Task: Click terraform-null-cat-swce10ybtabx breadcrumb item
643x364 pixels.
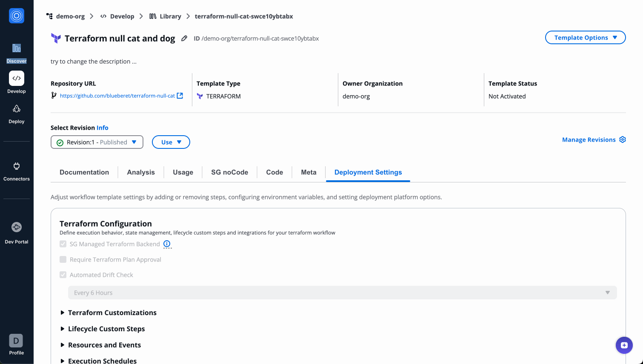Action: (244, 16)
